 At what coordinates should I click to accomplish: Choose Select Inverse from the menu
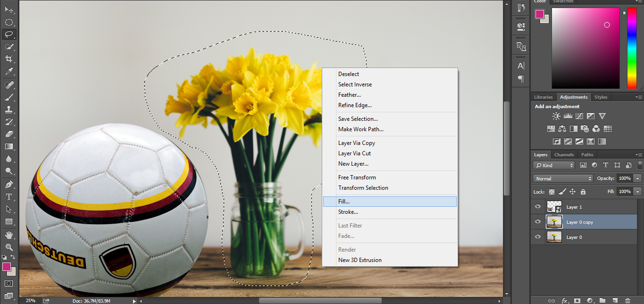pyautogui.click(x=355, y=84)
